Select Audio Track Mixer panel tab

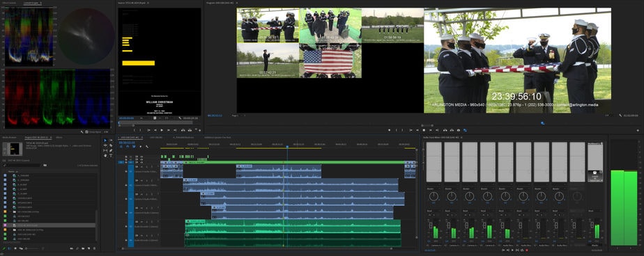click(x=443, y=138)
